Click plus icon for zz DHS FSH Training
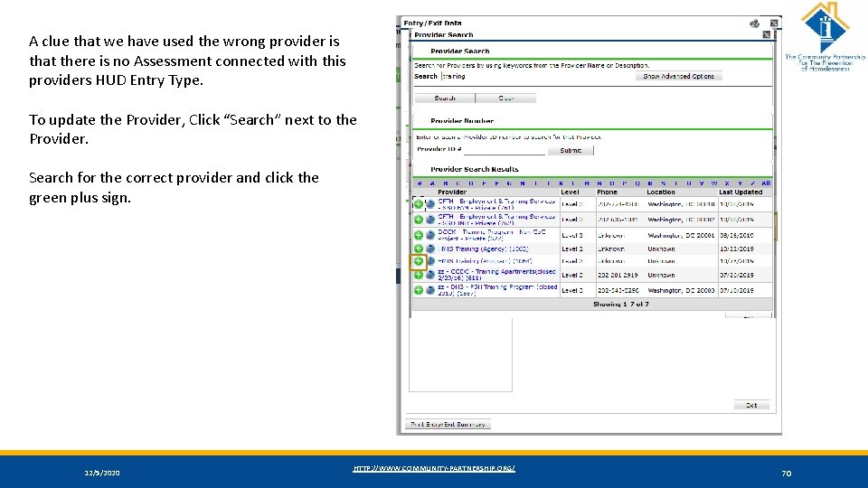The height and width of the screenshot is (488, 868). [419, 290]
